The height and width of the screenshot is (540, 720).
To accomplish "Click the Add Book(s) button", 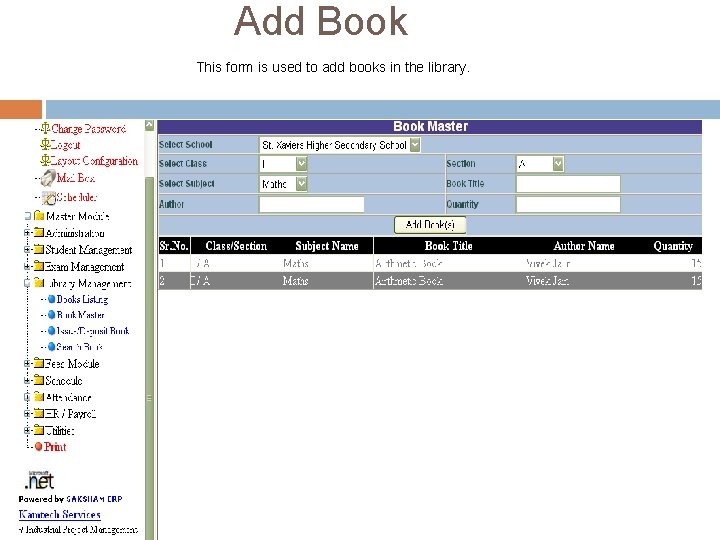I will pyautogui.click(x=430, y=225).
